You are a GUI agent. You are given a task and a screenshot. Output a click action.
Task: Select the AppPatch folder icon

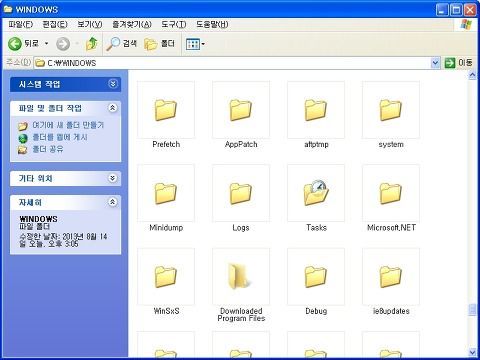coord(240,110)
